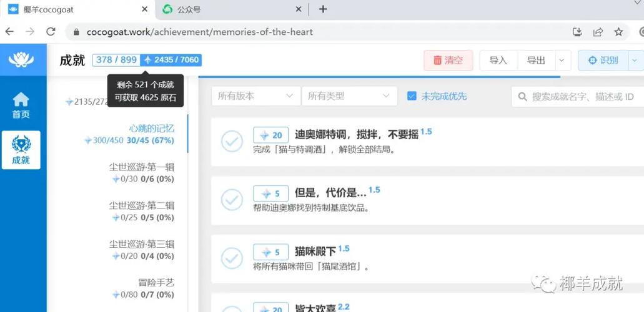Expand the export options arrow
644x312 pixels.
pyautogui.click(x=563, y=61)
